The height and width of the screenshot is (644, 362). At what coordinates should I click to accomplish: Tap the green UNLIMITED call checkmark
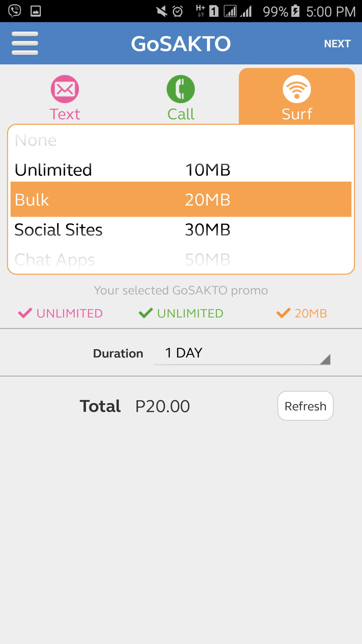click(x=146, y=313)
